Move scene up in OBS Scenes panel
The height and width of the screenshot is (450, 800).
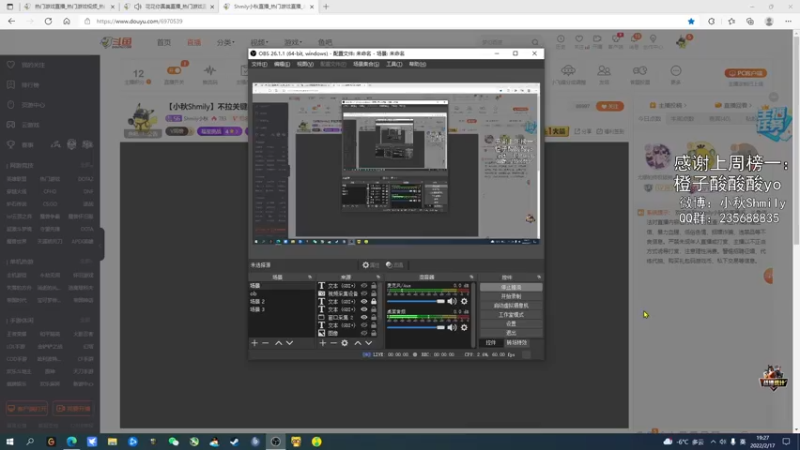(279, 343)
